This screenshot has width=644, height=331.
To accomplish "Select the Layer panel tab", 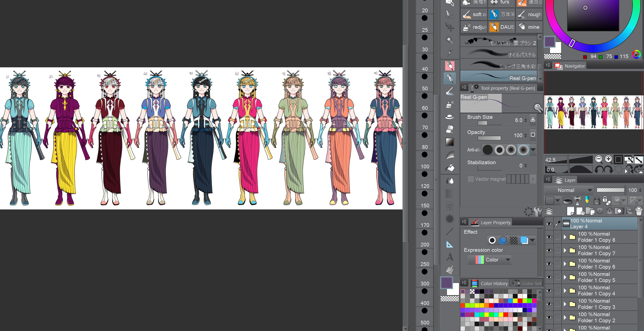I will pyautogui.click(x=566, y=180).
